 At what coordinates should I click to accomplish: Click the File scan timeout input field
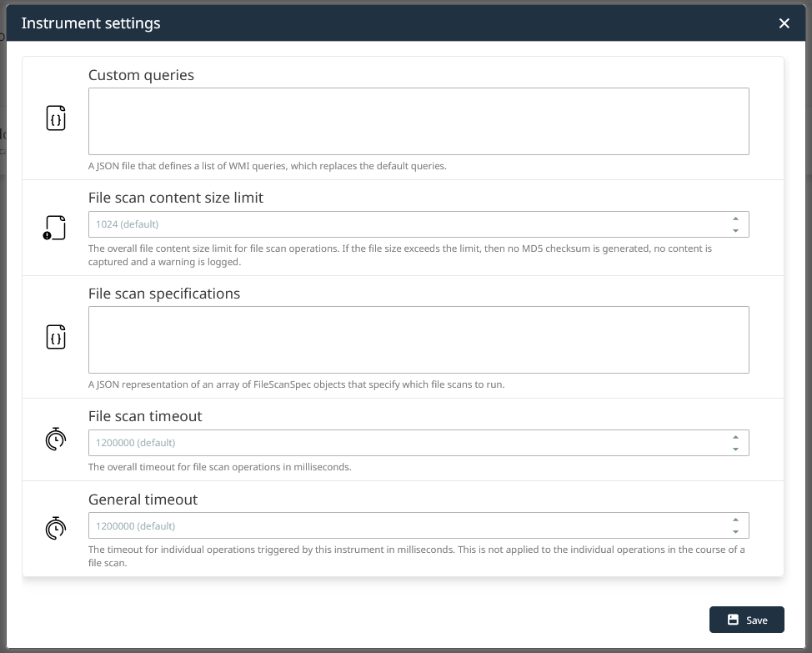(407, 443)
